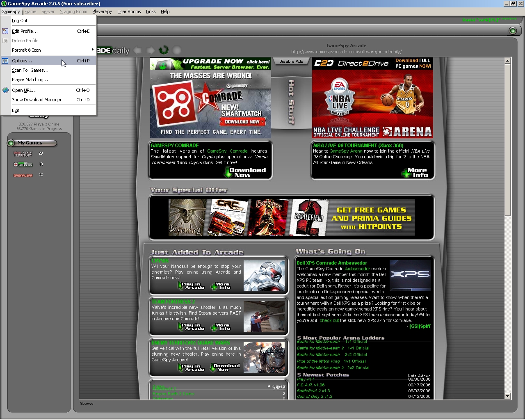This screenshot has width=525, height=420.
Task: Select Scan For Games menu entry
Action: pos(48,70)
